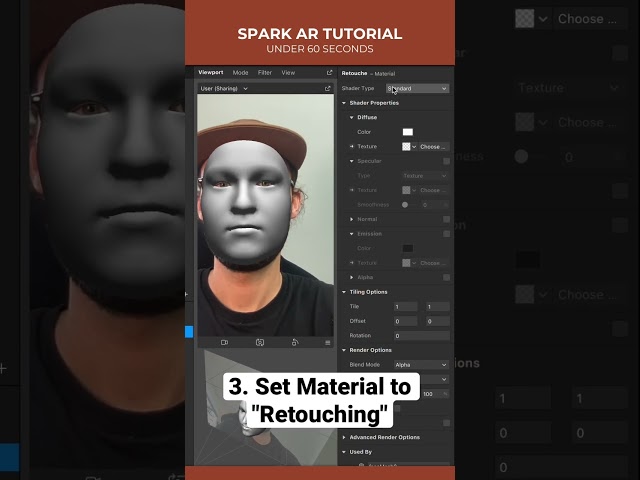Click the camera video icon below preview
This screenshot has width=640, height=480.
(x=224, y=342)
